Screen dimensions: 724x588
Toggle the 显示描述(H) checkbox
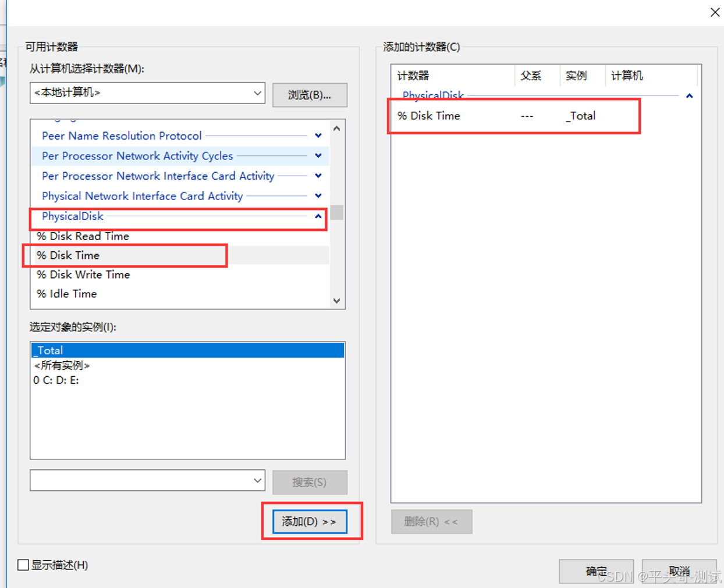[x=23, y=565]
